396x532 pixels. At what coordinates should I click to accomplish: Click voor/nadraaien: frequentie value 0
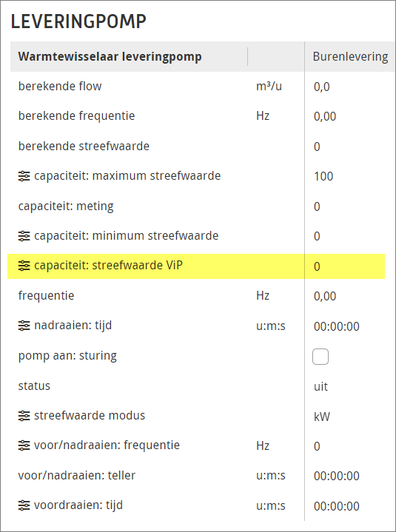tap(317, 446)
